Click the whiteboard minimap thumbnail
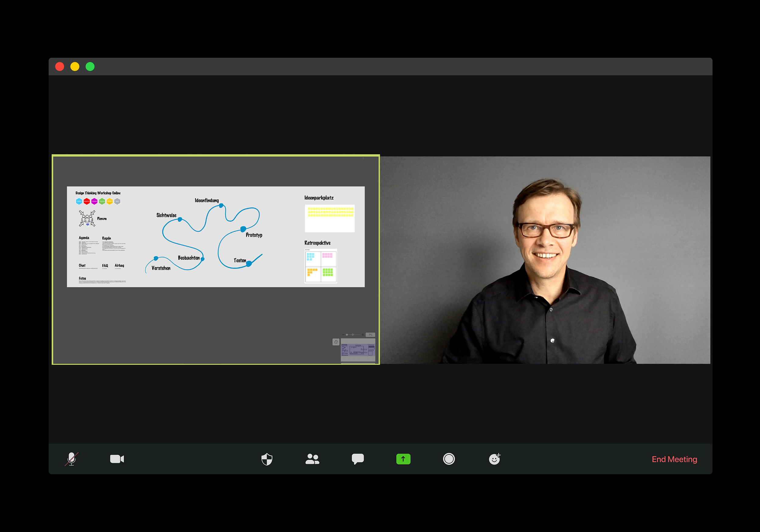Image resolution: width=760 pixels, height=532 pixels. pyautogui.click(x=358, y=350)
